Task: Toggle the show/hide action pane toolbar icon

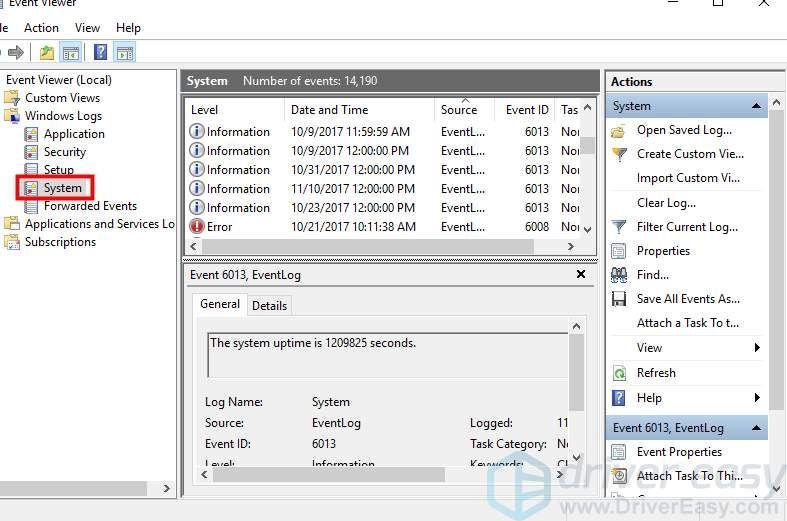Action: (124, 52)
